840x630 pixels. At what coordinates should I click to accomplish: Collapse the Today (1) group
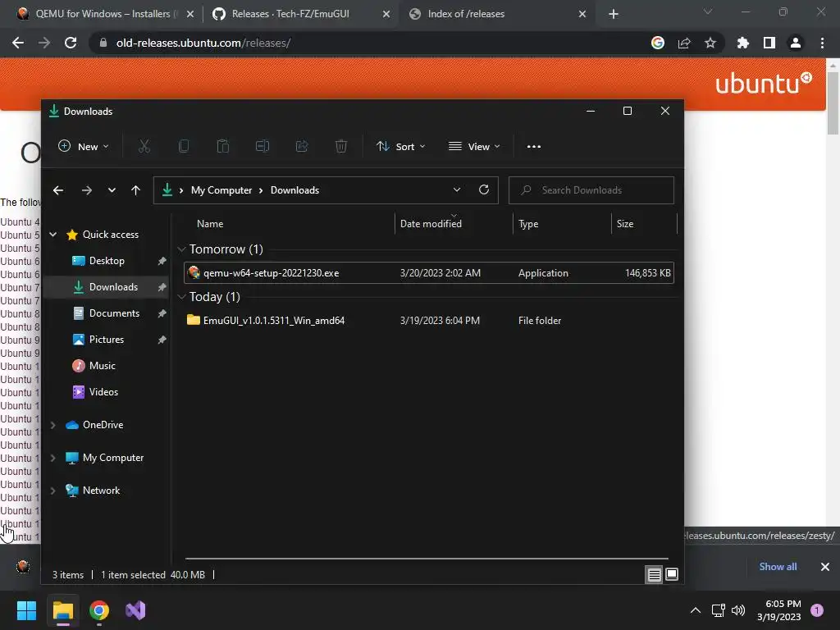tap(181, 297)
